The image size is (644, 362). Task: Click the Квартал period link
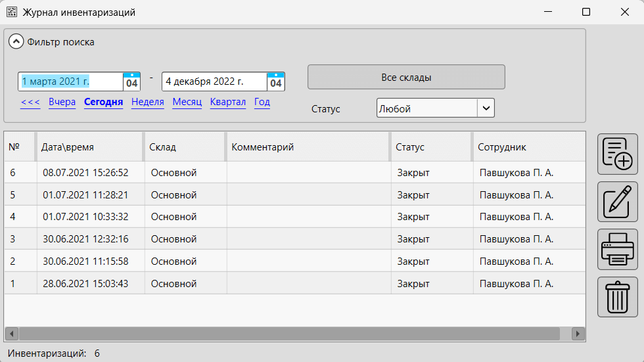point(228,102)
